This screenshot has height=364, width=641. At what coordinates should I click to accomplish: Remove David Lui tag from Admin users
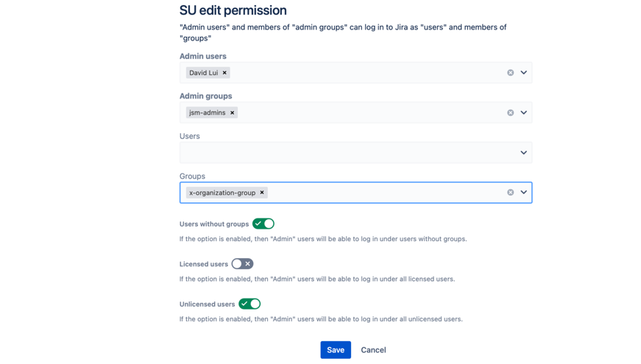tap(224, 73)
